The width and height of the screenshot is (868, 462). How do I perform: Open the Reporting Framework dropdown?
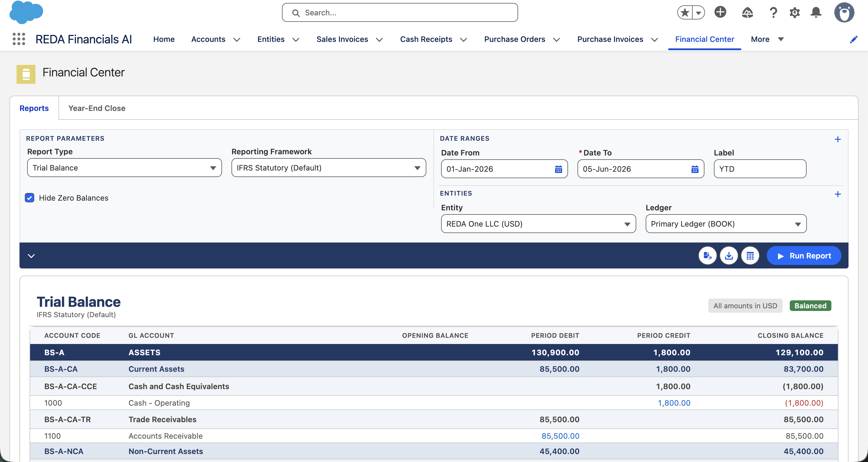329,168
